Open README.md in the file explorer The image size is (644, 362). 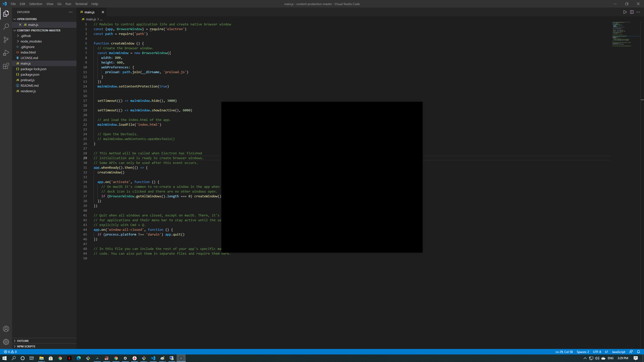pos(44,85)
